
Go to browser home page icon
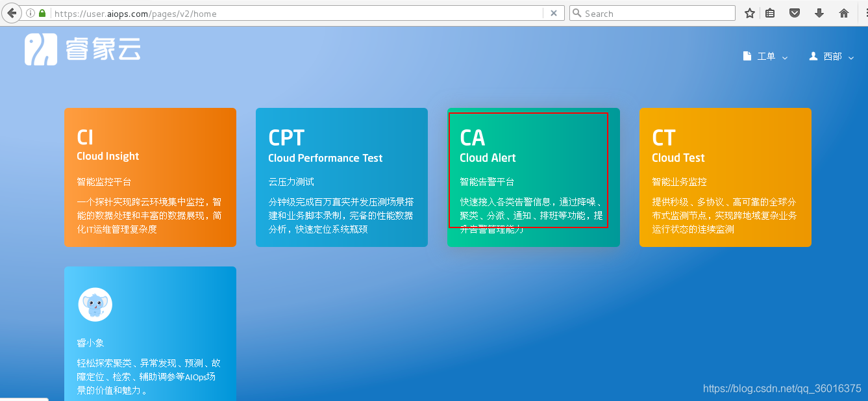click(x=844, y=13)
